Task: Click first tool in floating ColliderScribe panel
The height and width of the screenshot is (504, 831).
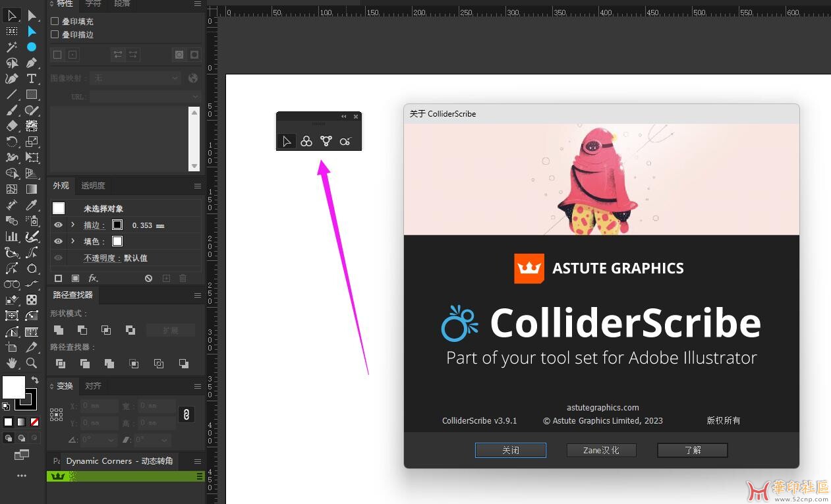Action: tap(287, 141)
